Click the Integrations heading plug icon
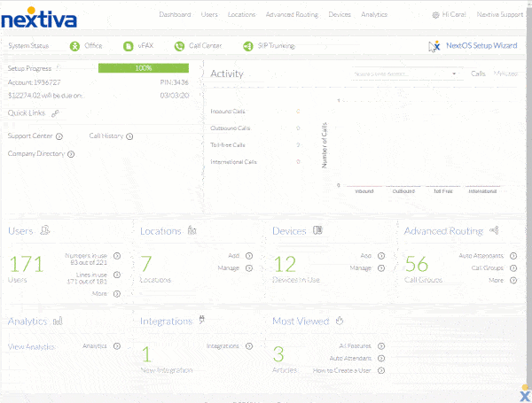The width and height of the screenshot is (532, 403). click(x=202, y=320)
